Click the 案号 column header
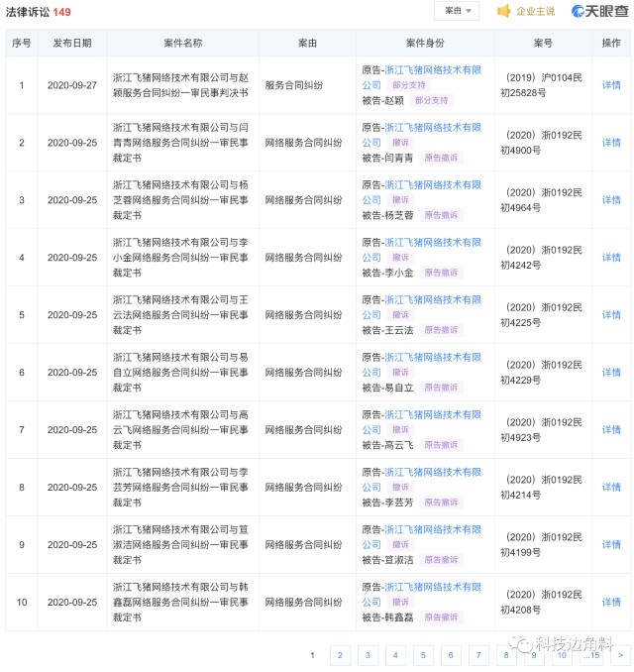Screen dimensions: 634x672 [543, 43]
